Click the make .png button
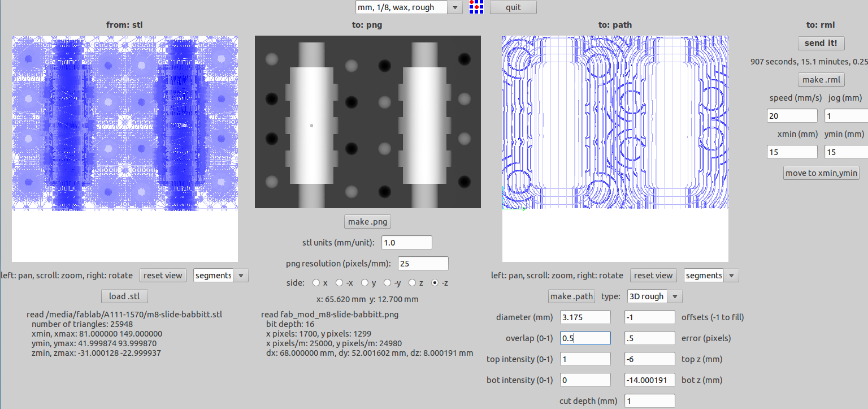This screenshot has width=868, height=409. click(368, 221)
